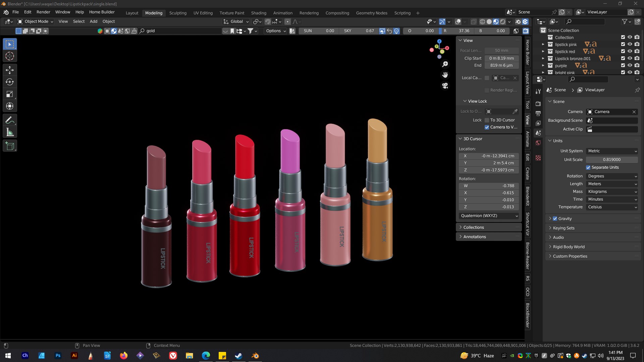Click the eyedropper next to Lock to Object
Viewport: 644px width, 362px height.
point(515,111)
